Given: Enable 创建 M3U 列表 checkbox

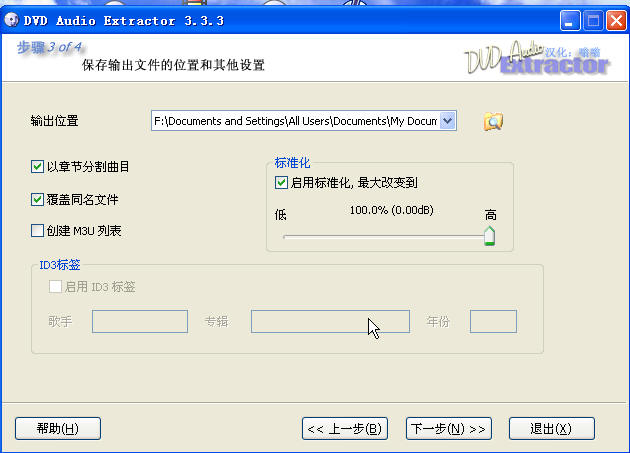Looking at the screenshot, I should [x=37, y=230].
